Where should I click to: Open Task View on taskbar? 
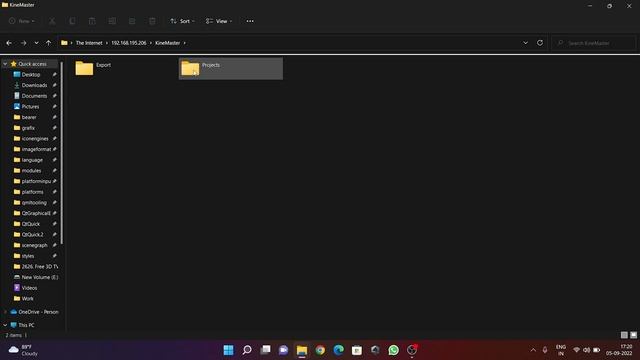[x=265, y=350]
